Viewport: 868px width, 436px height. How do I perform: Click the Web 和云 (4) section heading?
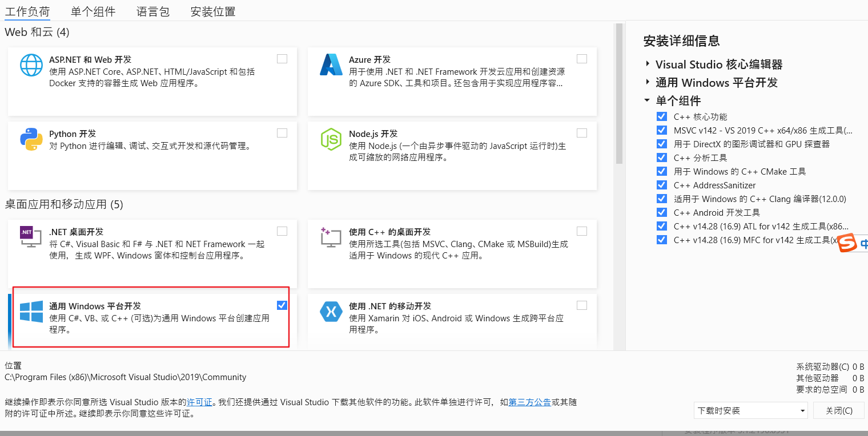pyautogui.click(x=37, y=32)
